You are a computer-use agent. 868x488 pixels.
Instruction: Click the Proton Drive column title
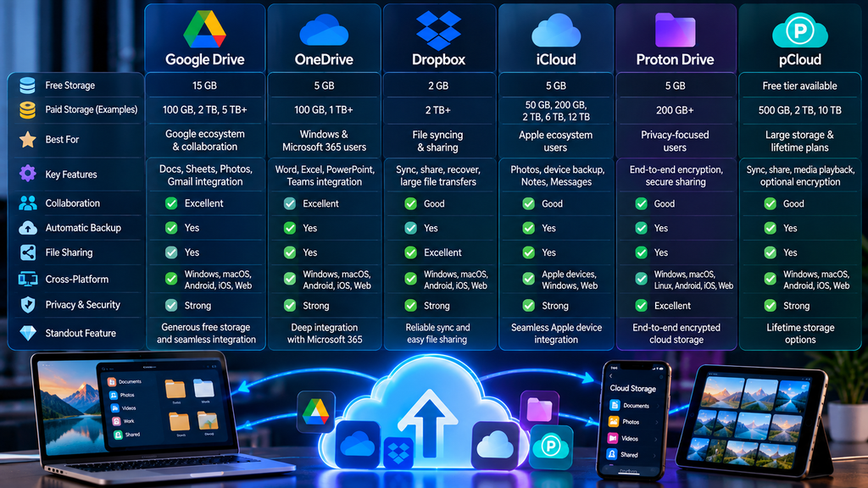[675, 59]
